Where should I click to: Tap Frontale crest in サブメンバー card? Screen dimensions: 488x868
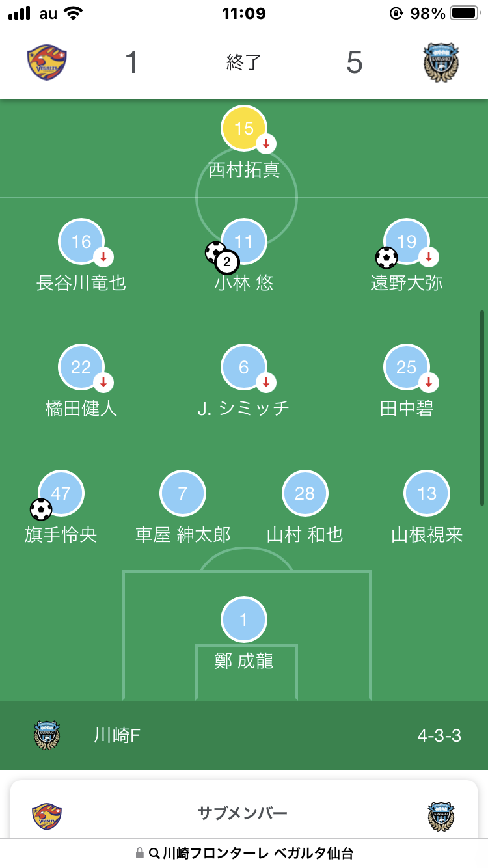click(441, 817)
